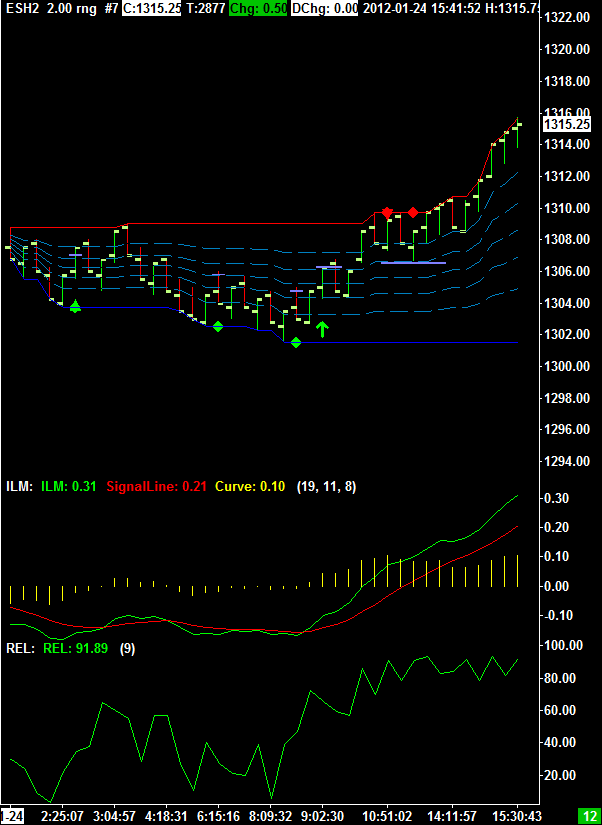Click the green up-triangle signal marker near 1304
Viewport: 602px width, 825px height.
(75, 306)
